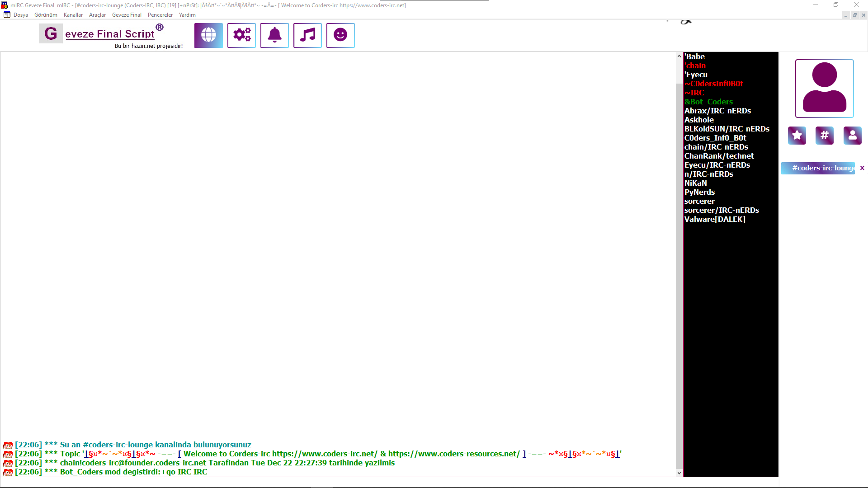Click the smiley face toolbar icon

pos(340,35)
